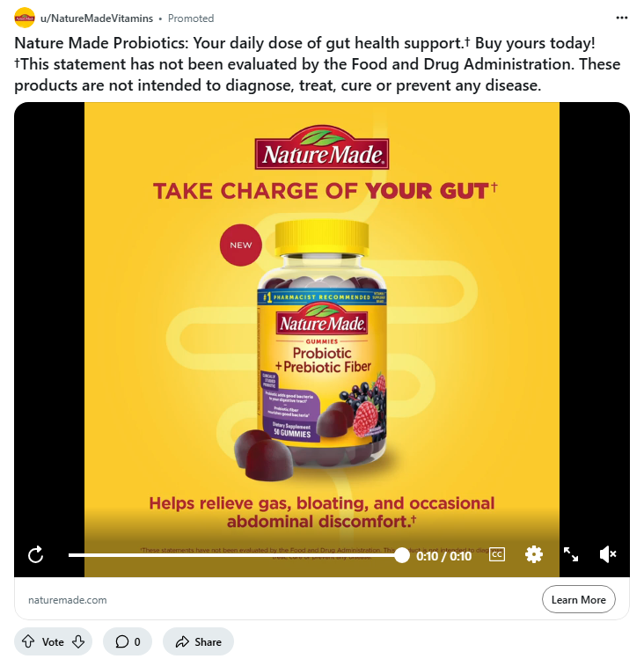
Task: Click the Share button
Action: [x=199, y=641]
